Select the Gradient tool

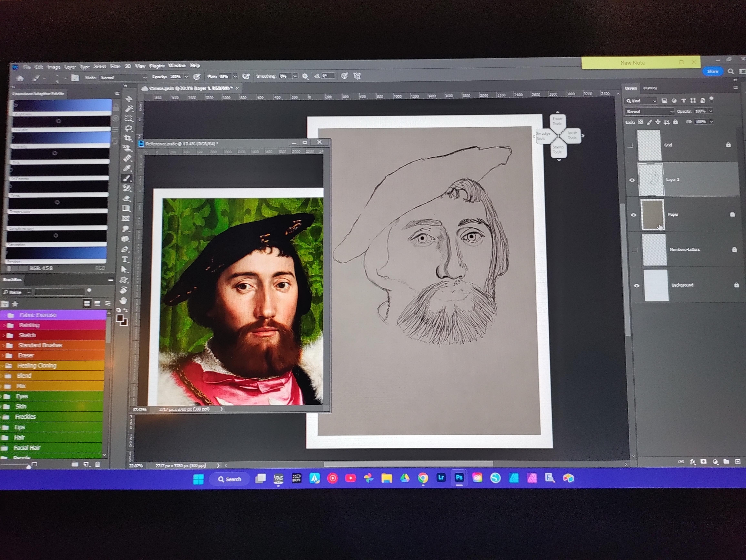pos(126,208)
